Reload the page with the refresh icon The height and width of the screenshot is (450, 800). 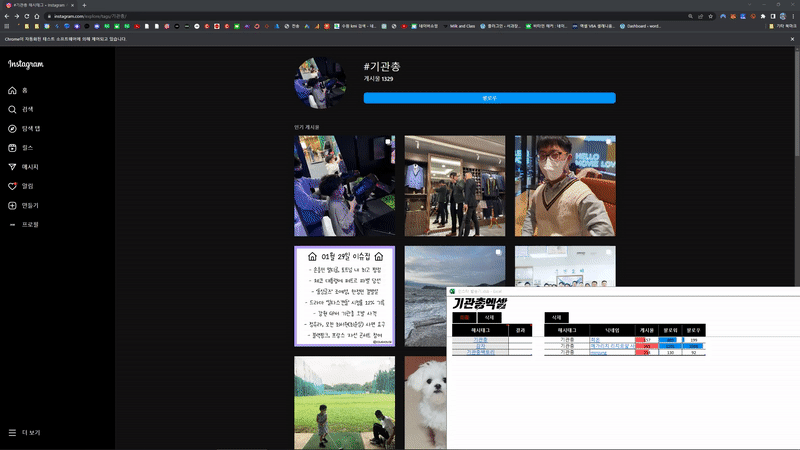27,16
